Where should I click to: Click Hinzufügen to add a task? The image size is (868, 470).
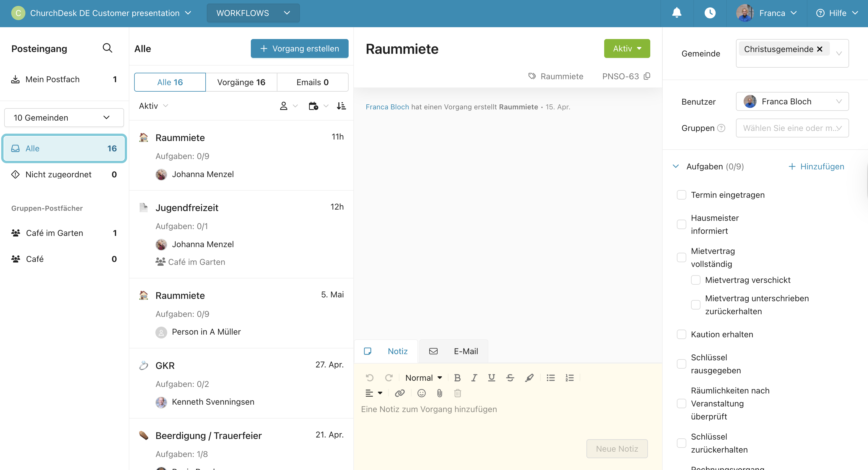click(x=816, y=166)
